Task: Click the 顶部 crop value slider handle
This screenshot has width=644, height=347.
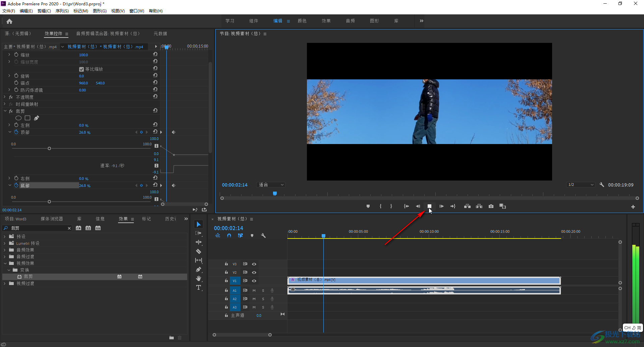Action: click(49, 148)
